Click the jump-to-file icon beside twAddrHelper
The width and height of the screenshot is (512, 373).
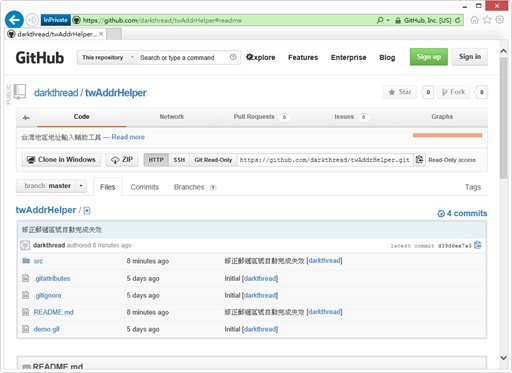pos(87,211)
